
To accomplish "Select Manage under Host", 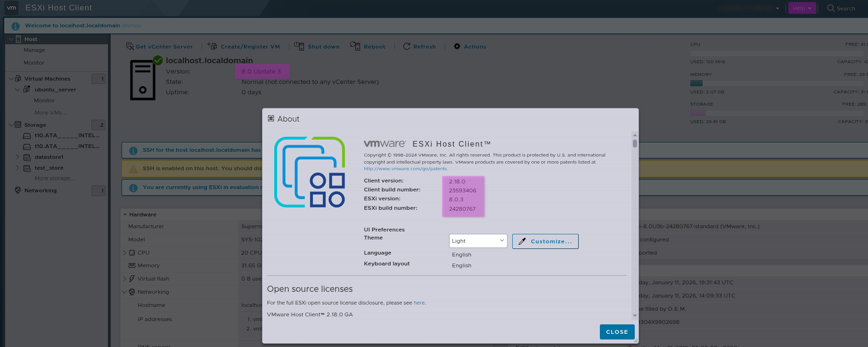I will coord(34,50).
